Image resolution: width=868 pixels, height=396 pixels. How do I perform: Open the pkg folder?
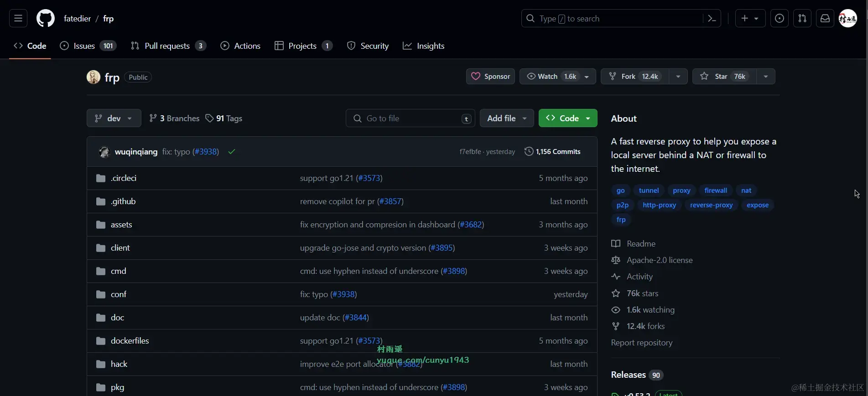(117, 387)
